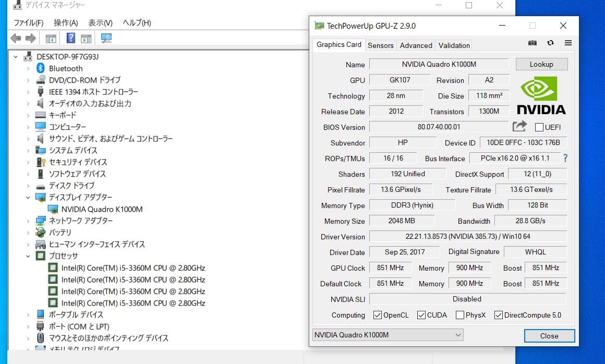605x364 pixels.
Task: Expand the Bluetooth tree node
Action: 28,68
